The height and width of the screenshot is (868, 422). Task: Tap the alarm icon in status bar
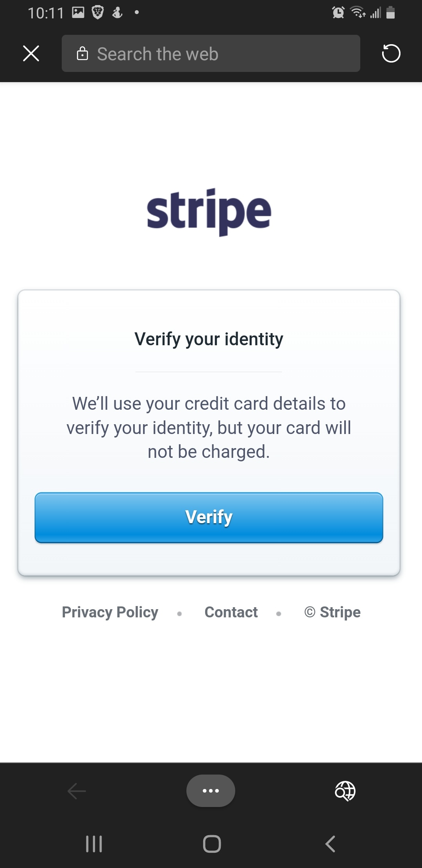pyautogui.click(x=338, y=13)
